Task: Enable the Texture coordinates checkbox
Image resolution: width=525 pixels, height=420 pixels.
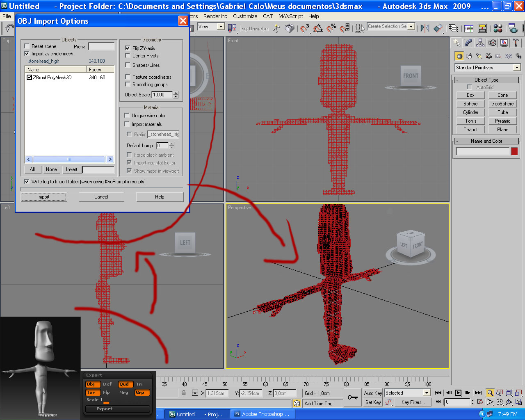Action: [128, 77]
